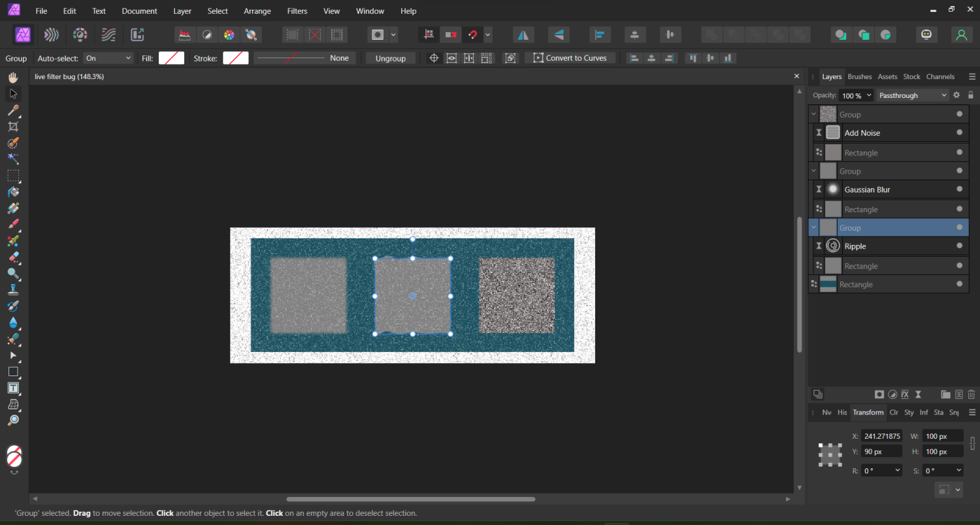Toggle visibility of Ripple filter layer
980x525 pixels.
[959, 246]
